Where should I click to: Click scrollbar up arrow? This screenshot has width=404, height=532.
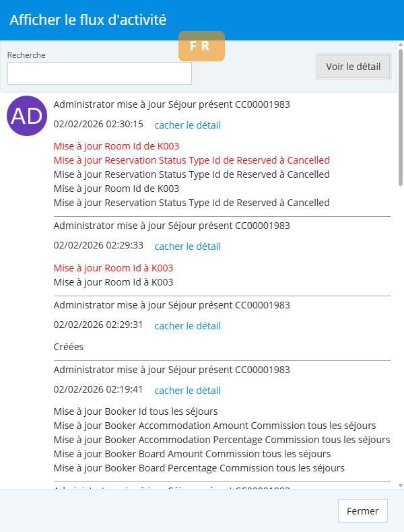[x=401, y=45]
